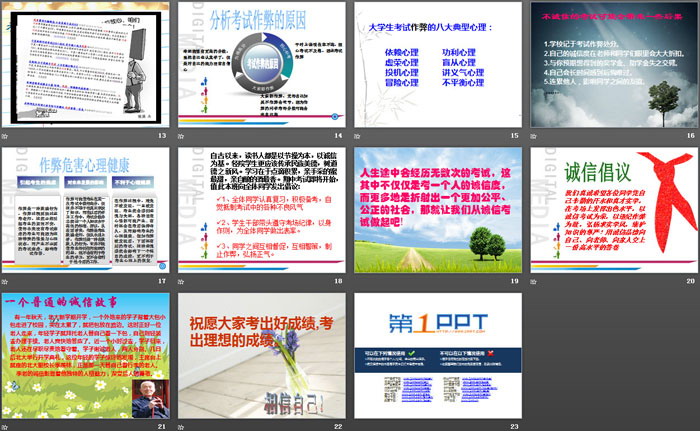
Task: Click slide number 18 label
Action: pyautogui.click(x=338, y=281)
